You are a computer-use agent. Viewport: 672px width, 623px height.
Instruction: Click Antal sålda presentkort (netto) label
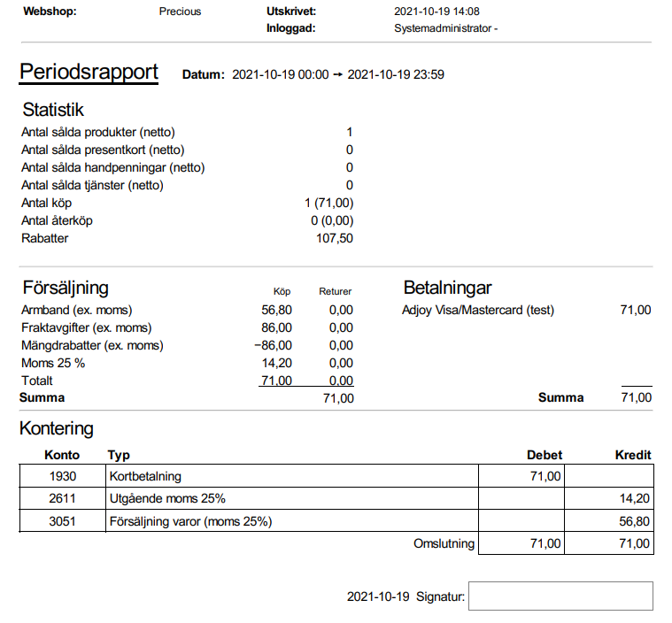tap(103, 150)
